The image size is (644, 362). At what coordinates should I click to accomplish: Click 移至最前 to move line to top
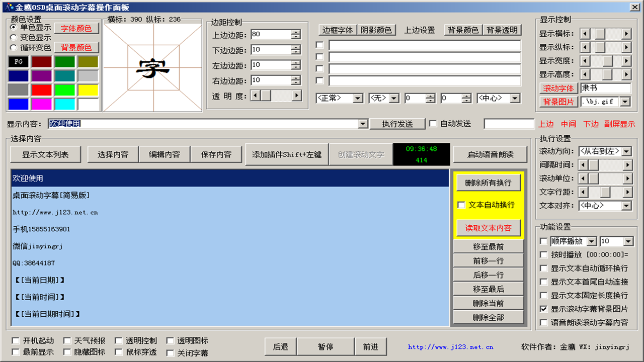(x=489, y=246)
